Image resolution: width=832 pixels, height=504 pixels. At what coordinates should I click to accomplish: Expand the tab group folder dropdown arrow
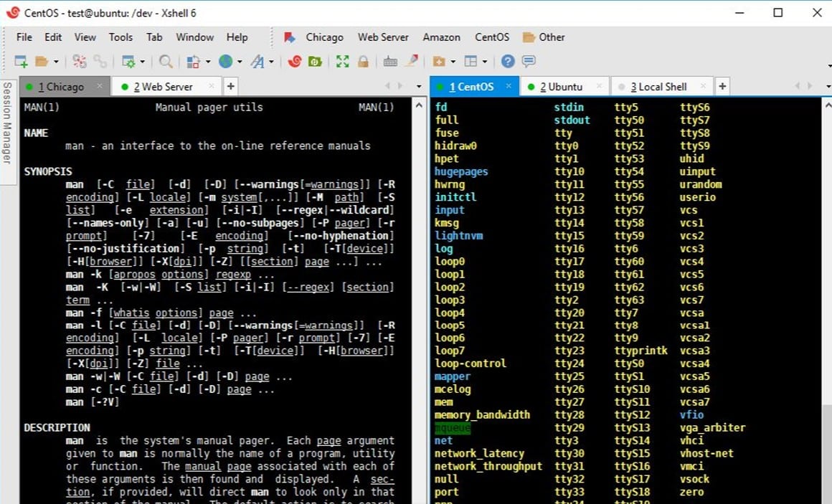click(x=453, y=62)
